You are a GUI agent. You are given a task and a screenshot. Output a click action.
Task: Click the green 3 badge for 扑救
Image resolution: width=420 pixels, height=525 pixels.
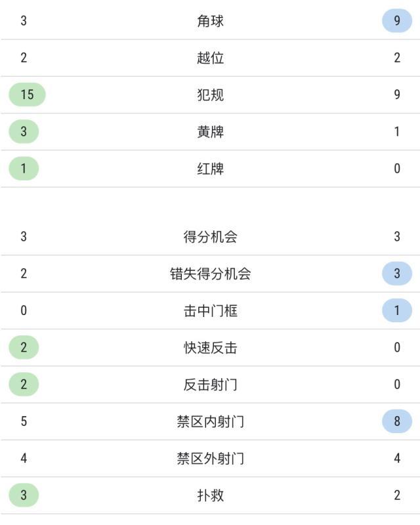(x=24, y=495)
